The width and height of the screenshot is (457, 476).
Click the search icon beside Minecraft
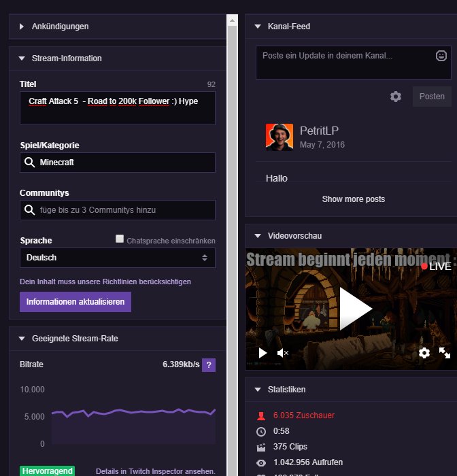point(29,163)
